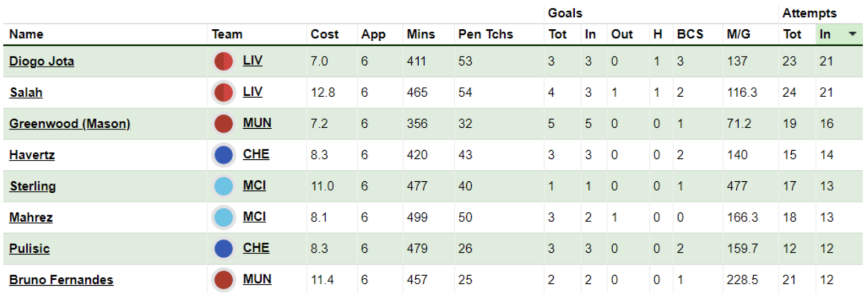Click the Man City badge beside Sterling
This screenshot has height=301, width=868.
tap(224, 186)
